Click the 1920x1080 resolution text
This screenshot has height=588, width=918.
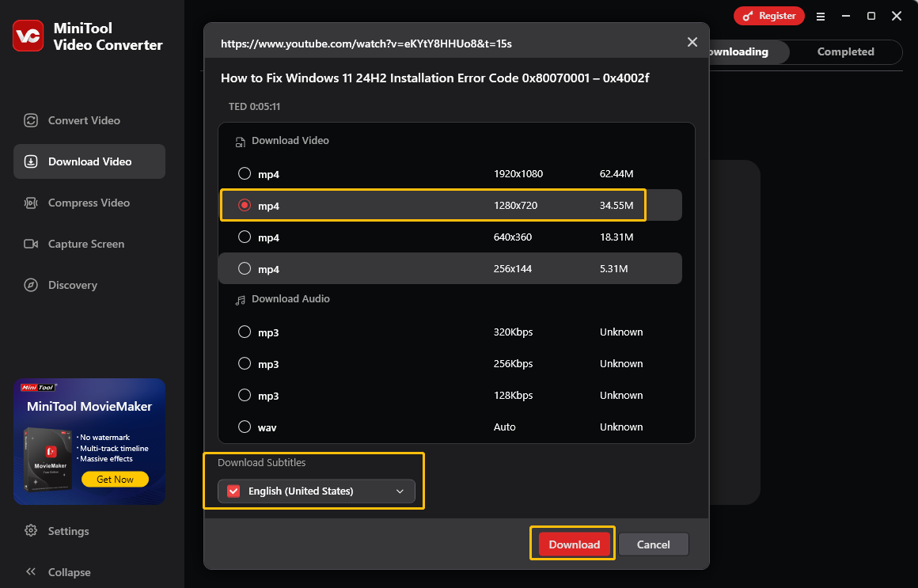(518, 174)
